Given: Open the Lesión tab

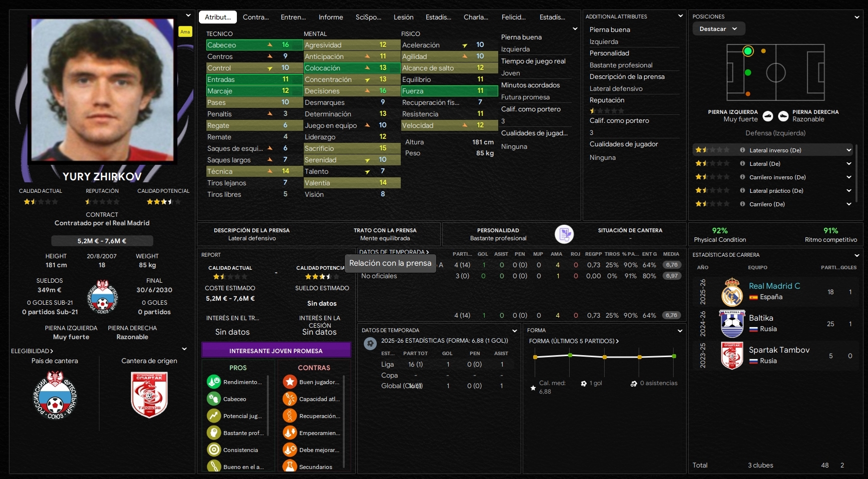Looking at the screenshot, I should click(404, 17).
